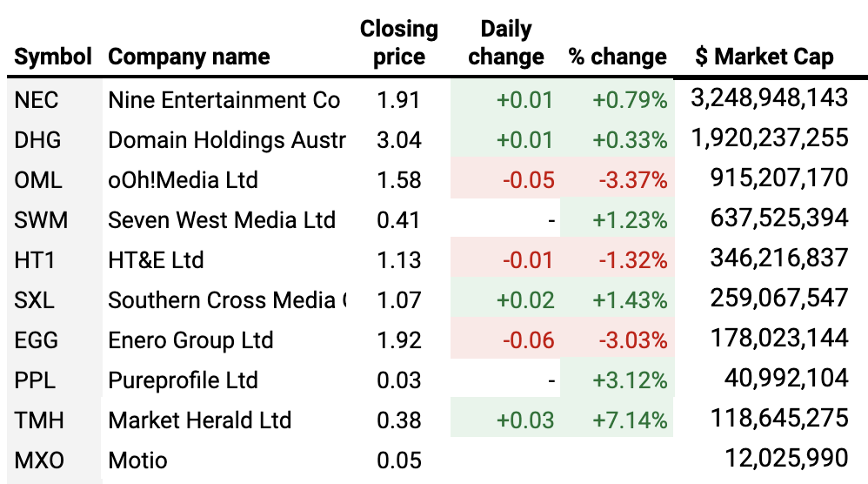The width and height of the screenshot is (868, 484).
Task: Click the $ Market Cap header
Action: (765, 58)
